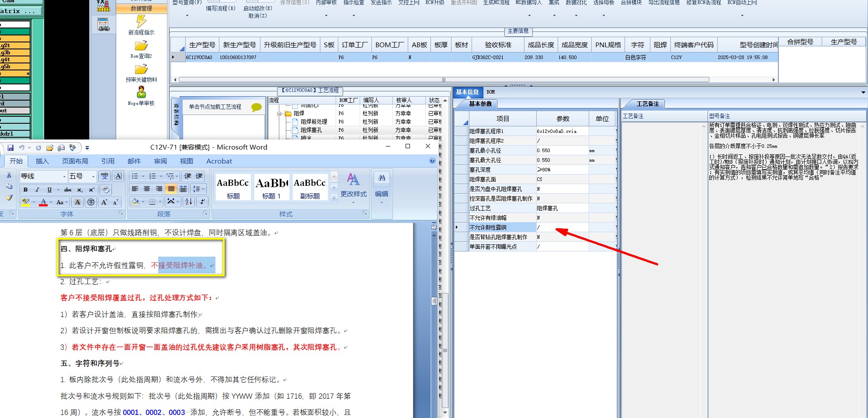Open Nope单审核 user icon
The height and width of the screenshot is (418, 868).
coord(141,92)
